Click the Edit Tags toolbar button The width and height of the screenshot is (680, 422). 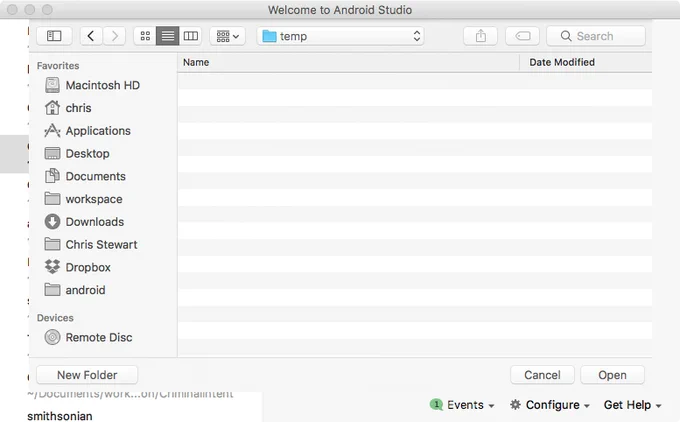[x=523, y=36]
